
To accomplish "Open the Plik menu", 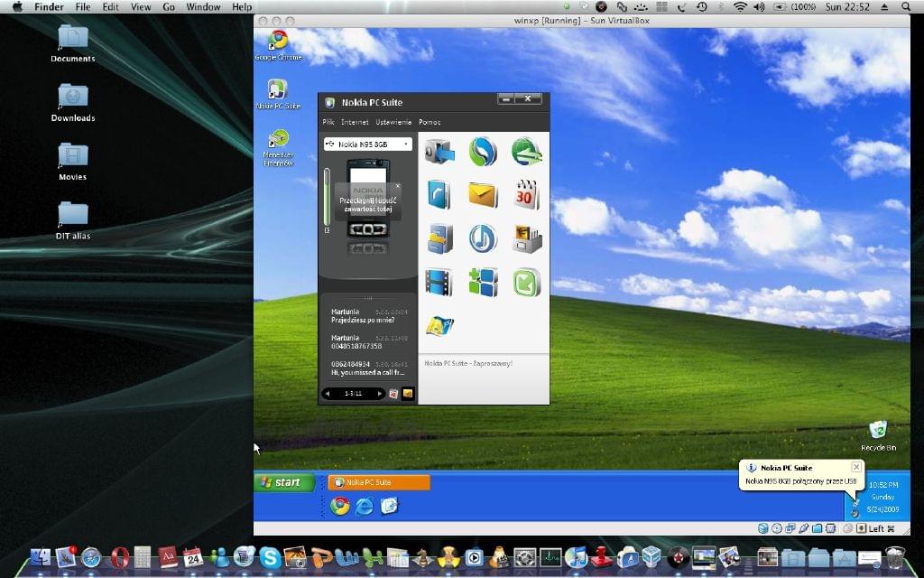I will (328, 122).
